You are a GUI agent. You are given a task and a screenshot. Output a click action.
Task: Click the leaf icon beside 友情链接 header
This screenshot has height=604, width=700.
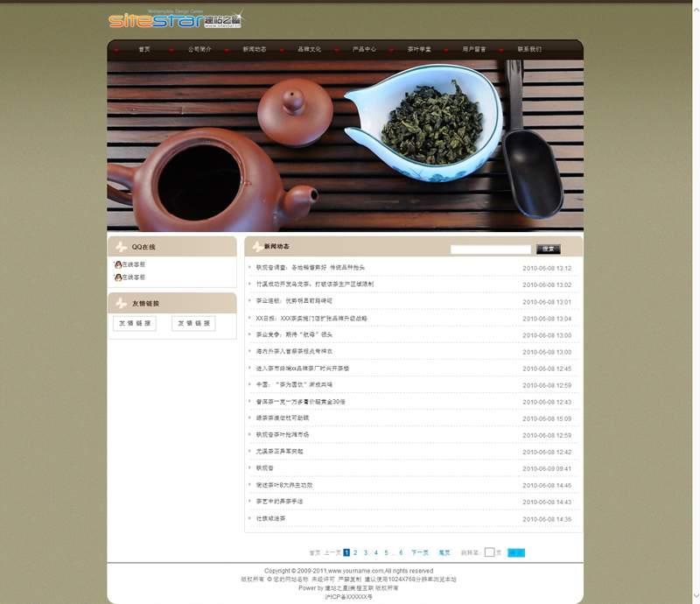pyautogui.click(x=120, y=304)
